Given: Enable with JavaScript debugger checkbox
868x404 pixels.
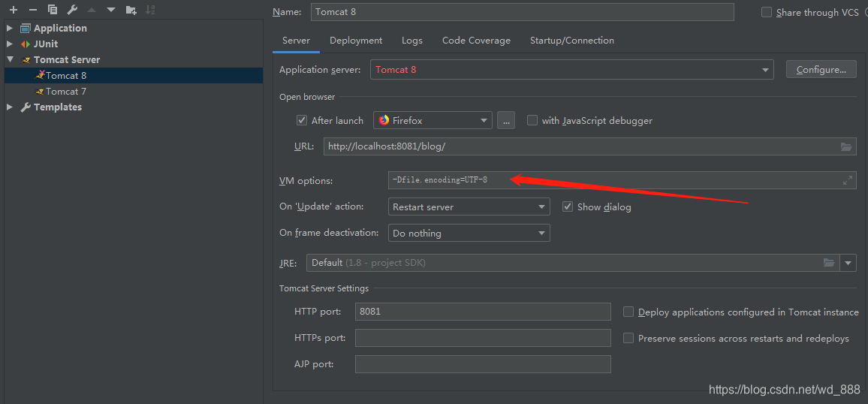Looking at the screenshot, I should 532,120.
